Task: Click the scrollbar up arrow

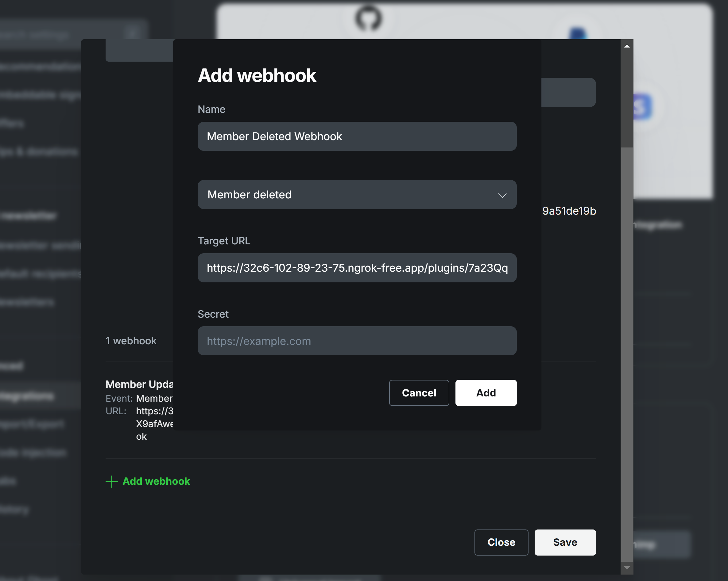Action: pos(627,46)
